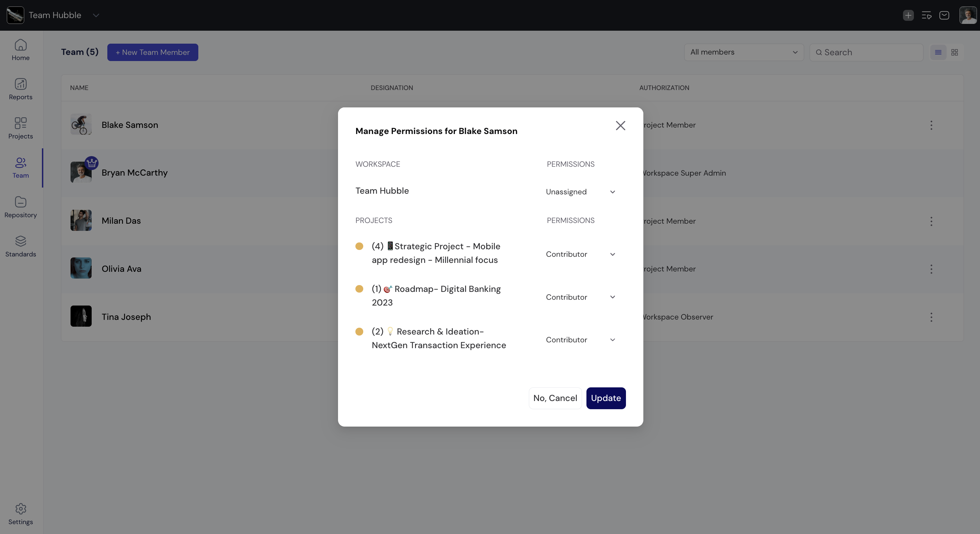The height and width of the screenshot is (534, 980).
Task: Open the playlist icon in top bar
Action: 927,15
